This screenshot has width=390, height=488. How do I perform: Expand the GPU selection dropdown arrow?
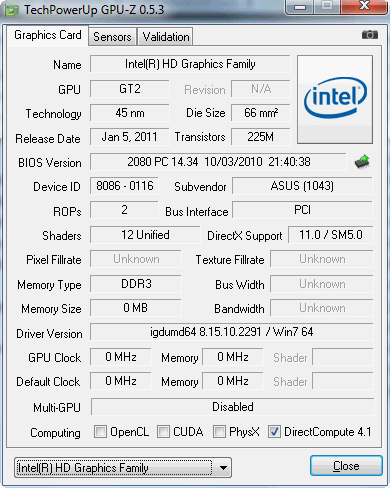pos(223,468)
